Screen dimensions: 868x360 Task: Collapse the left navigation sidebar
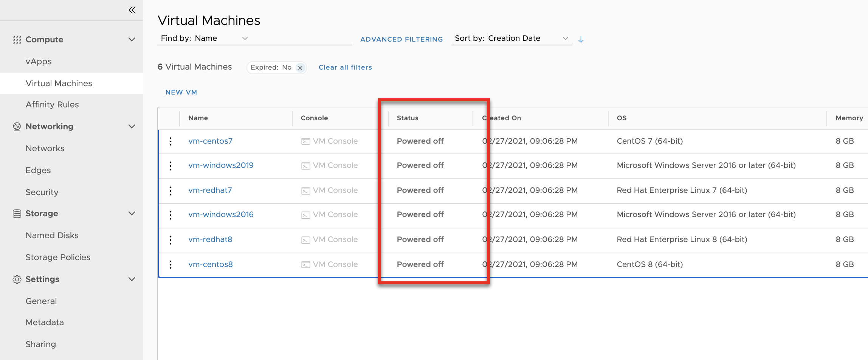coord(132,10)
